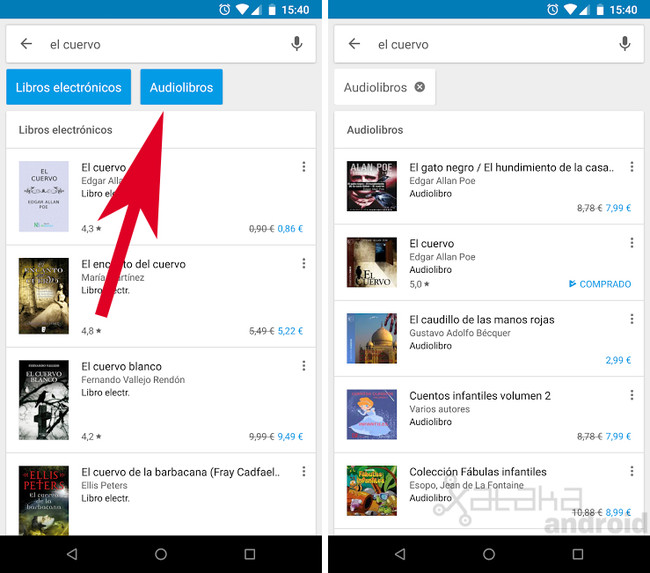
Task: Tap 2,99 € price of El caudillo
Action: click(x=618, y=360)
